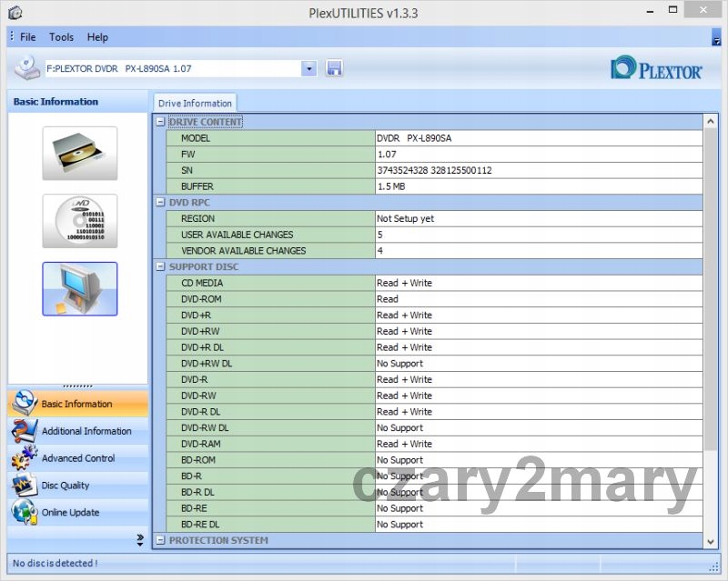Open the Advanced Control sidebar section
The width and height of the screenshot is (728, 581).
[78, 458]
